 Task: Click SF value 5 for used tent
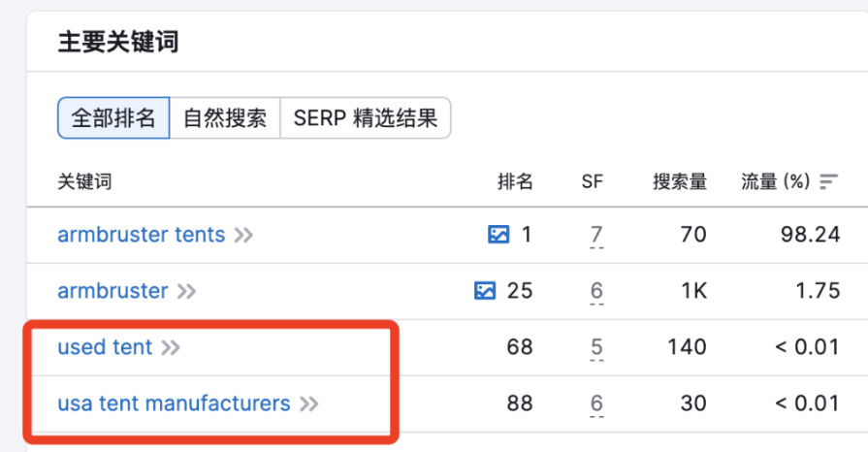pos(596,347)
